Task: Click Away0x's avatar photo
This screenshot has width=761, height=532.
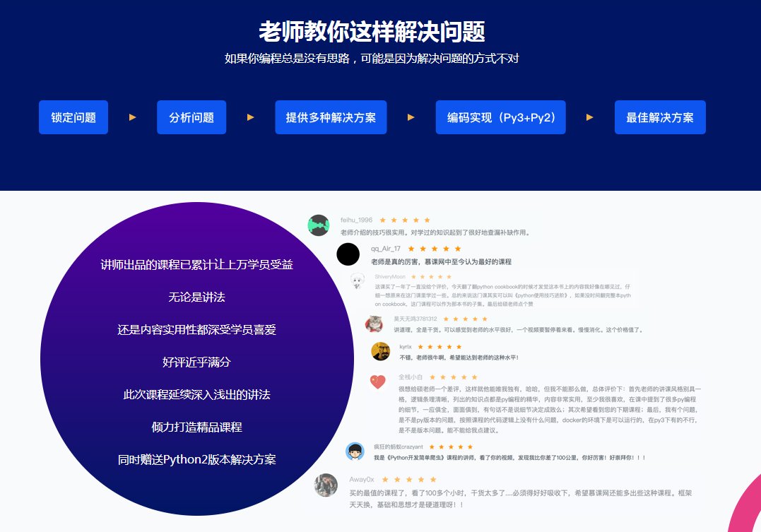Action: [x=326, y=486]
